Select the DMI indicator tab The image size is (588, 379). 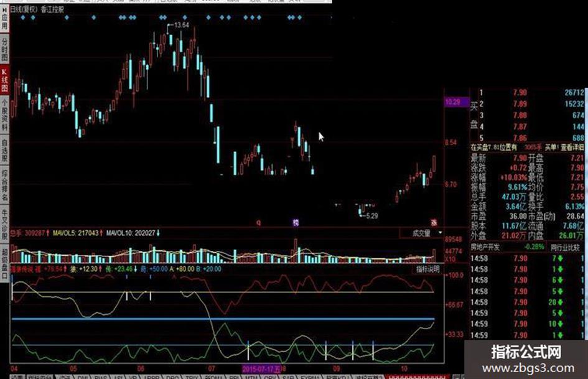(82, 377)
